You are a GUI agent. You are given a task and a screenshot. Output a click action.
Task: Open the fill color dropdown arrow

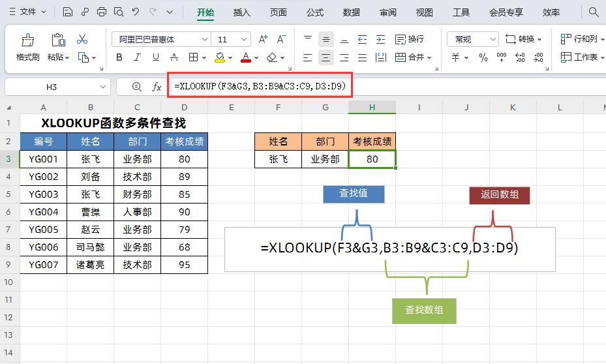coord(230,57)
